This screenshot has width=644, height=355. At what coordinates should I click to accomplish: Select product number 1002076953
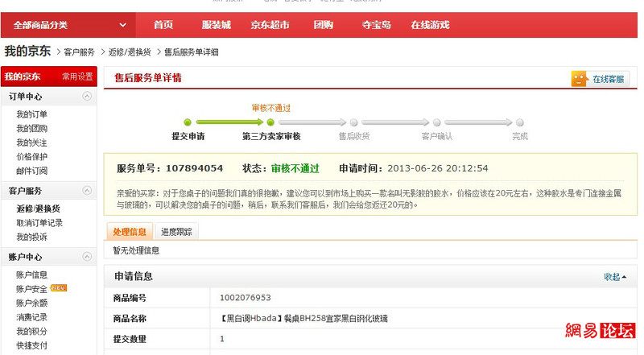point(246,298)
